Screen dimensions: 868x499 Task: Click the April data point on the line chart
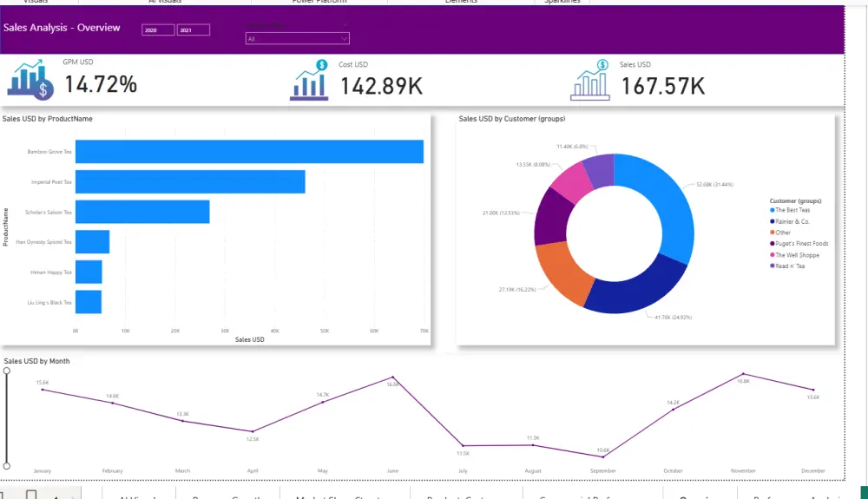point(253,431)
